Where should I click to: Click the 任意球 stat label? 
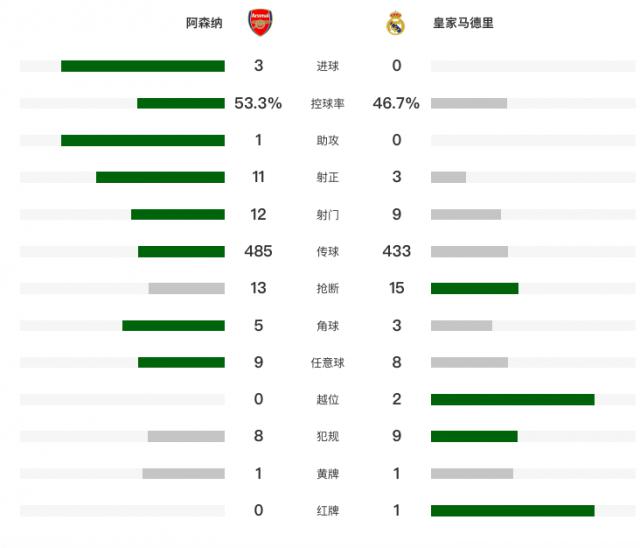327,362
